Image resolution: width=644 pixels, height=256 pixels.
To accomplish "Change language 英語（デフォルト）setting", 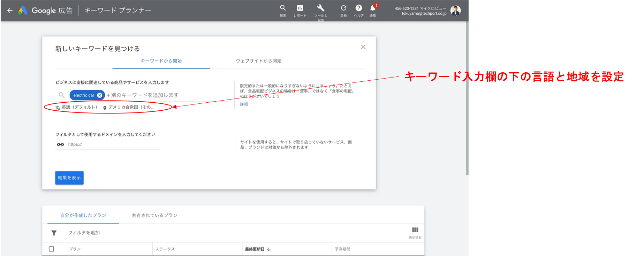I will click(x=76, y=107).
